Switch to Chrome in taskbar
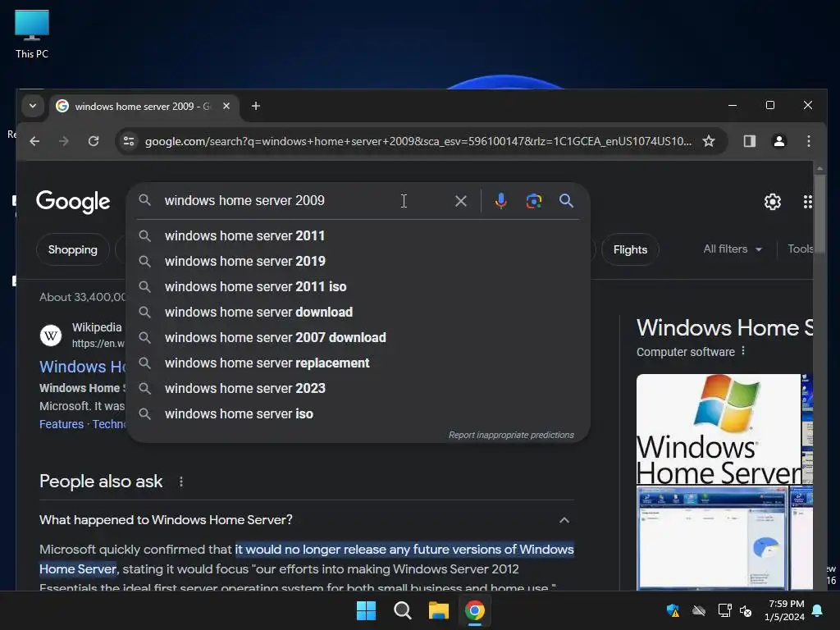This screenshot has width=840, height=630. click(475, 610)
